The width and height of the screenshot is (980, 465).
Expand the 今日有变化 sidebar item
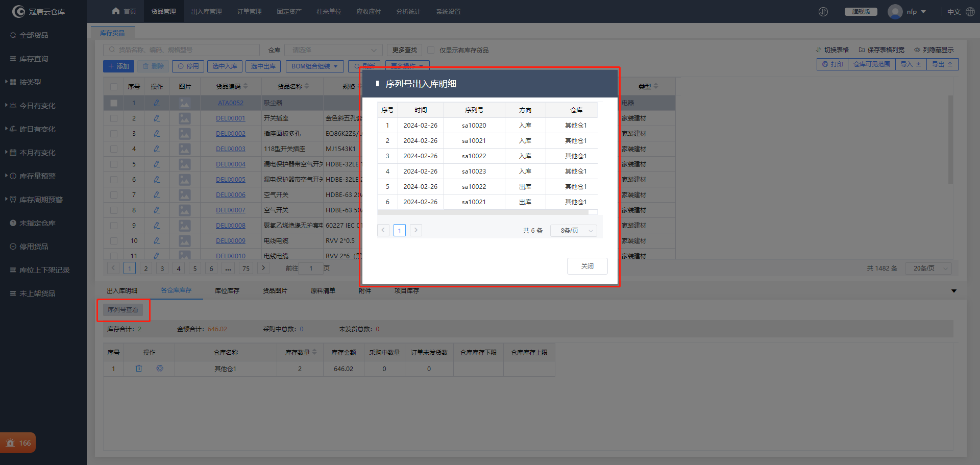tap(37, 106)
